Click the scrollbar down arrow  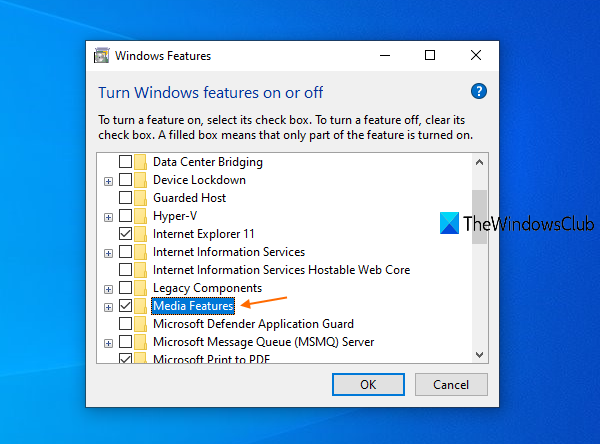(x=479, y=355)
